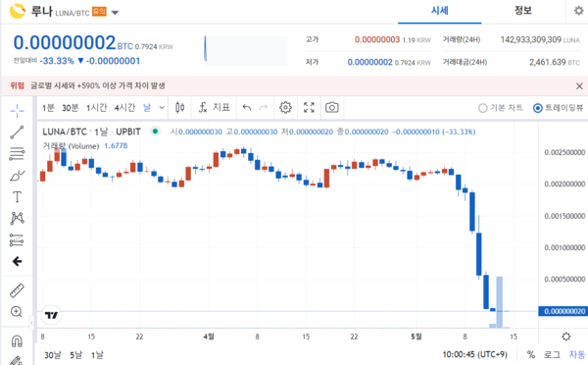The image size is (588, 365).
Task: Click the LUNA coin logo
Action: [18, 11]
